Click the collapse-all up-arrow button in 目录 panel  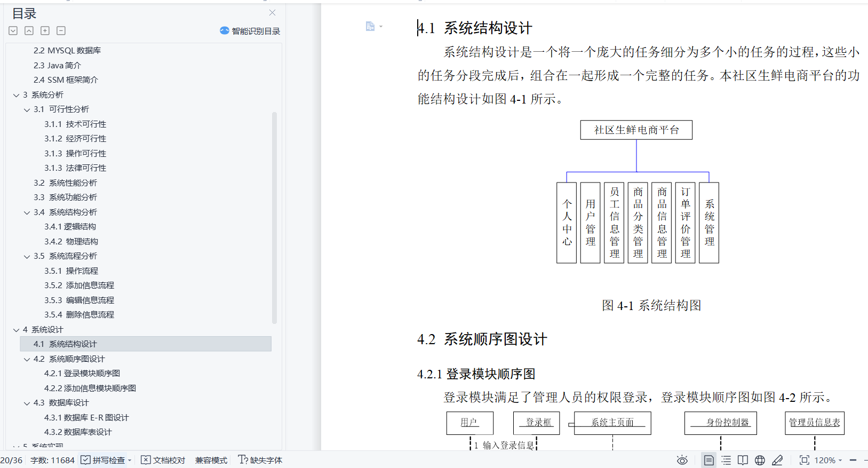(x=29, y=31)
